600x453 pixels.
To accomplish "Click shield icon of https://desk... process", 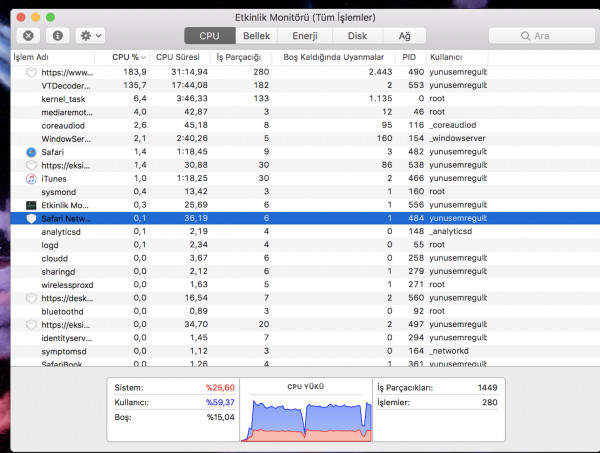I will coord(31,298).
